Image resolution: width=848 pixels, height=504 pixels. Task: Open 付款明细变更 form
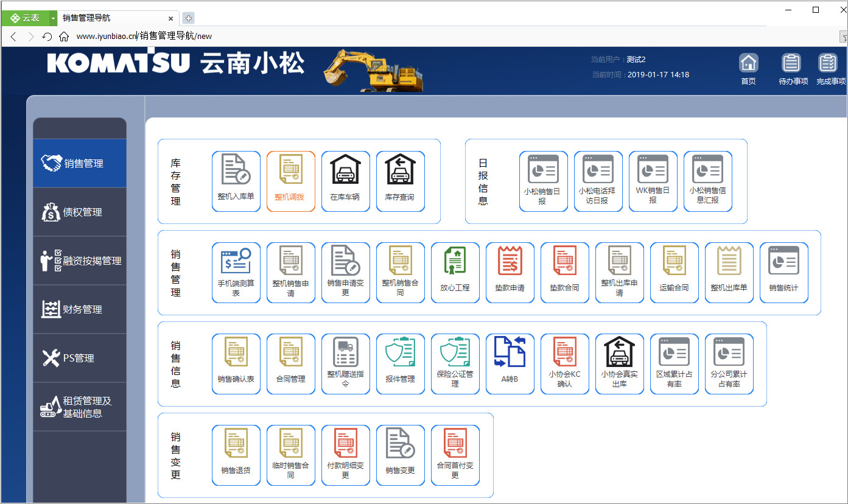(x=346, y=455)
